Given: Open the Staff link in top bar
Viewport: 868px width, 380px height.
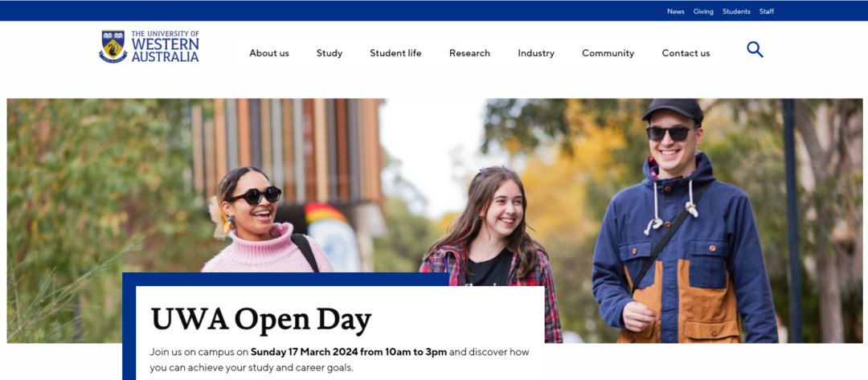Looking at the screenshot, I should 767,11.
